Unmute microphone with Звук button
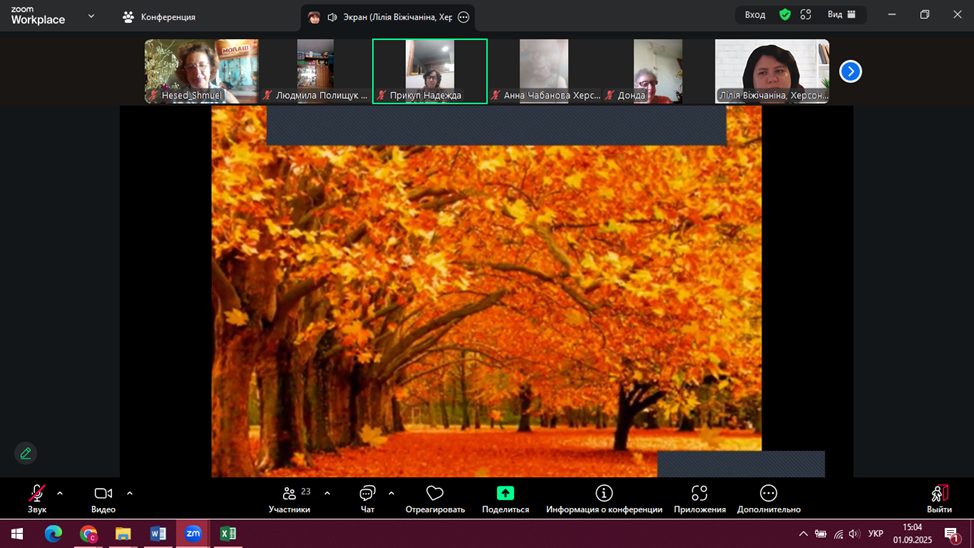This screenshot has width=974, height=548. (37, 497)
